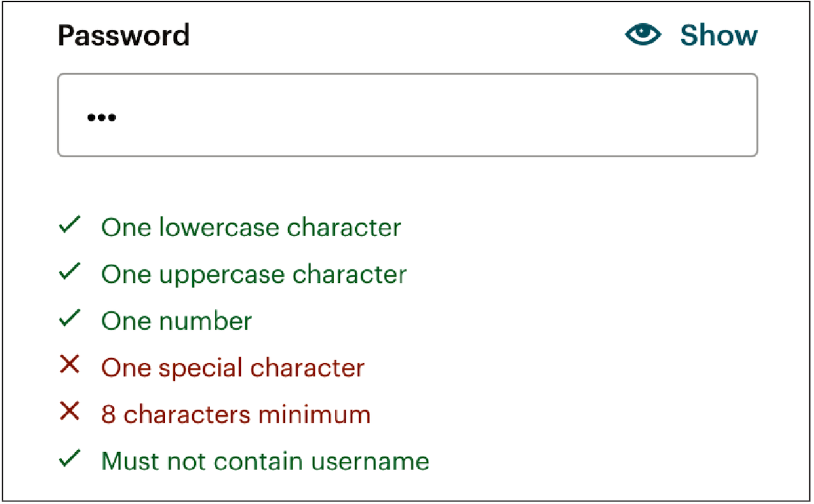Click green checkmark icon beside One number
Image resolution: width=814 pixels, height=504 pixels.
pos(69,320)
